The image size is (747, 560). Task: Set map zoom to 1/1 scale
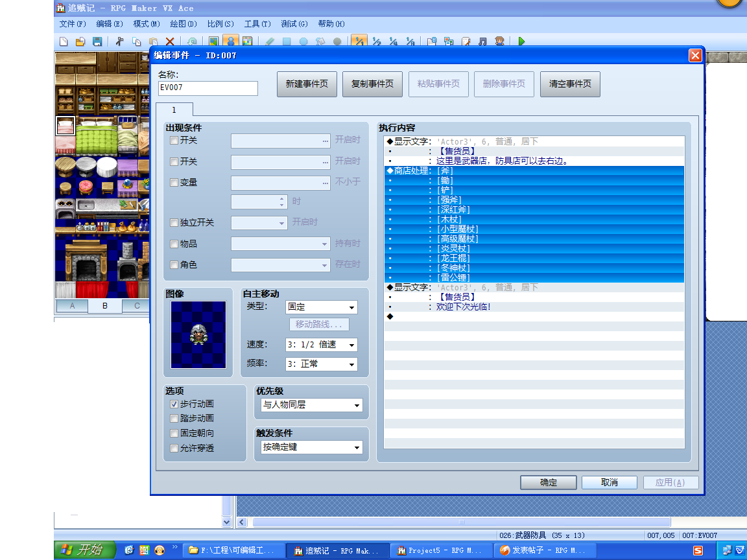pos(359,41)
